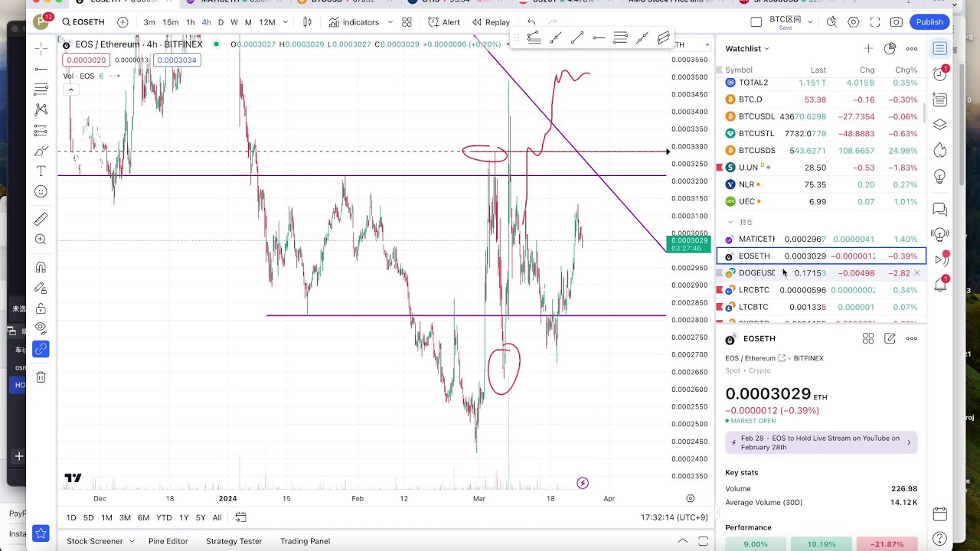980x551 pixels.
Task: Take a chart snapshot with camera icon
Action: click(x=896, y=22)
